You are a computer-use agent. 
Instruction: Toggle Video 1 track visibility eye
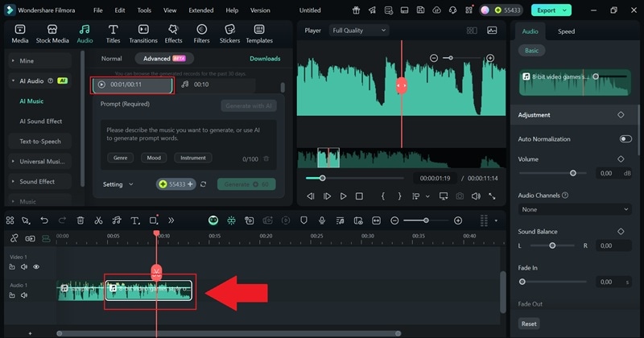pyautogui.click(x=36, y=267)
